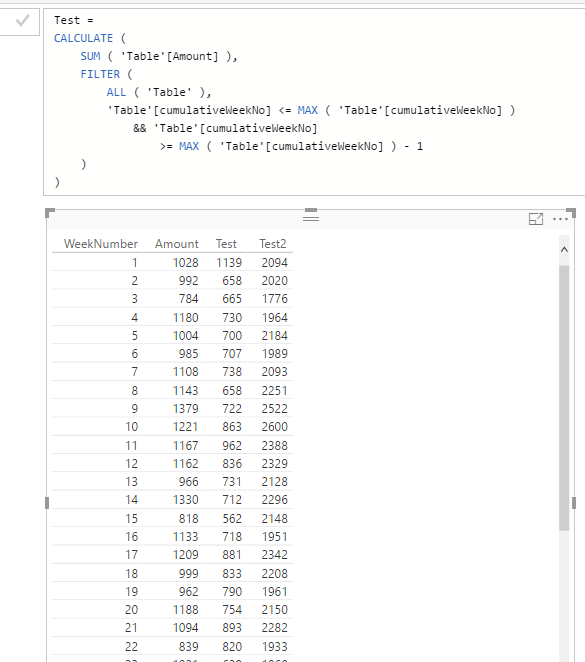Open focus mode for the table visual
Image resolution: width=585 pixels, height=662 pixels.
[536, 219]
